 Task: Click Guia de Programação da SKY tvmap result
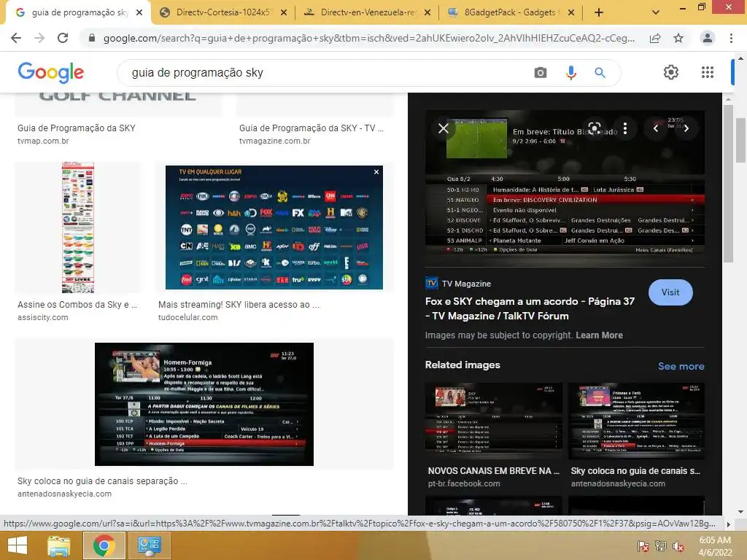[x=76, y=128]
